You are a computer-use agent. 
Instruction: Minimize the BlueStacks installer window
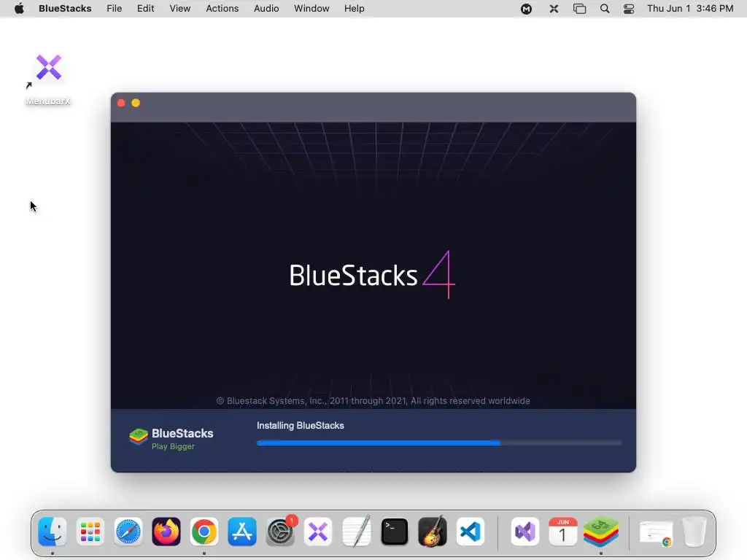[136, 103]
